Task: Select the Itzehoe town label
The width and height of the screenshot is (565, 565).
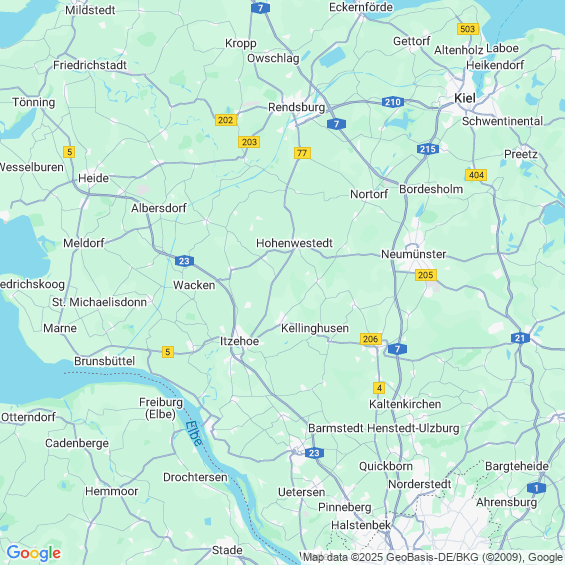Action: click(240, 341)
